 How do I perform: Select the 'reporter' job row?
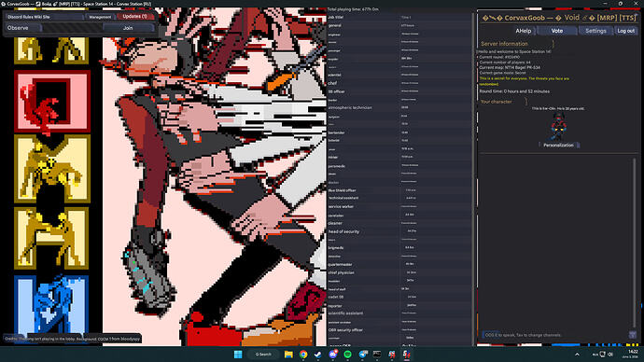click(399, 306)
